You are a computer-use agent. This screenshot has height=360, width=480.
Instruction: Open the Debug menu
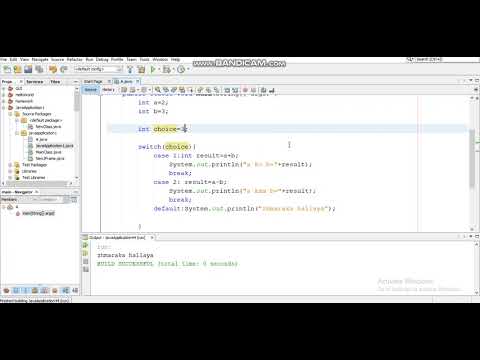pyautogui.click(x=102, y=60)
